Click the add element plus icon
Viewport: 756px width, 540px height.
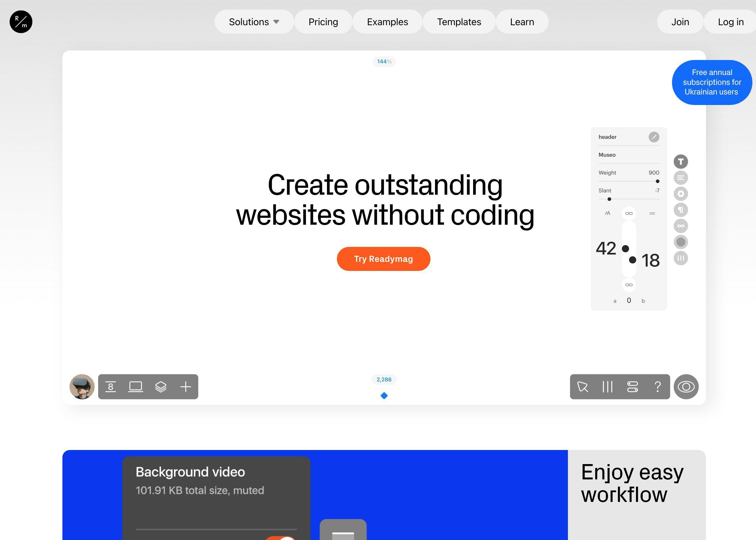pos(185,387)
